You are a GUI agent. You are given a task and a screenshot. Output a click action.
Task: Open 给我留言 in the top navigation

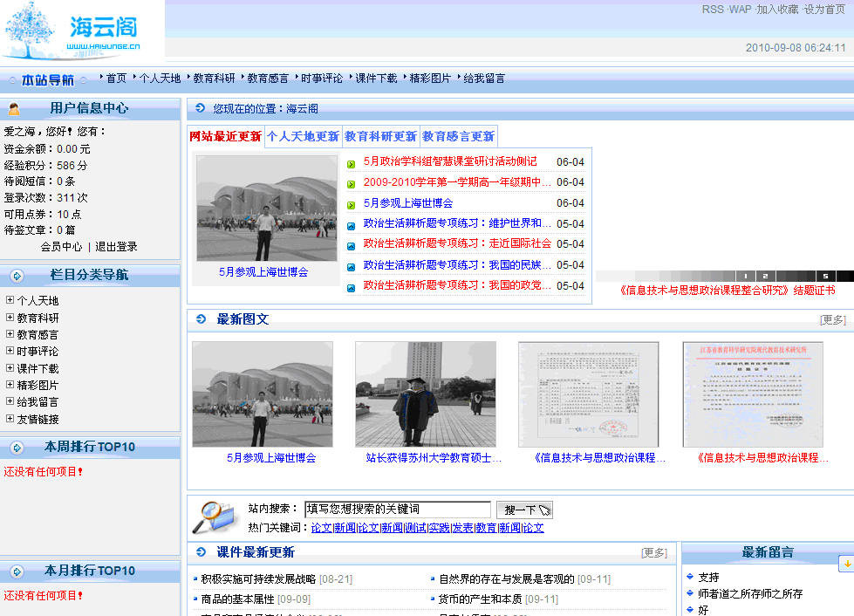[x=484, y=79]
